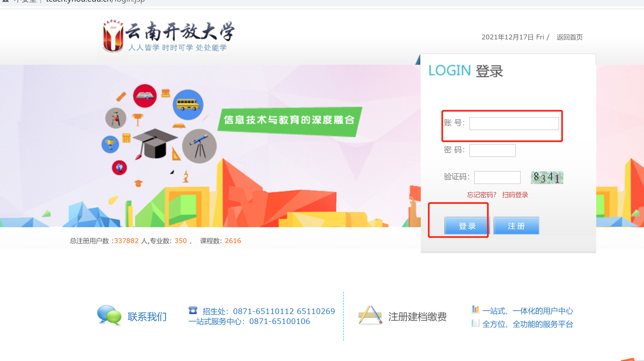This screenshot has width=644, height=361.
Task: Click the document icon near 服务平台
Action: 475,323
